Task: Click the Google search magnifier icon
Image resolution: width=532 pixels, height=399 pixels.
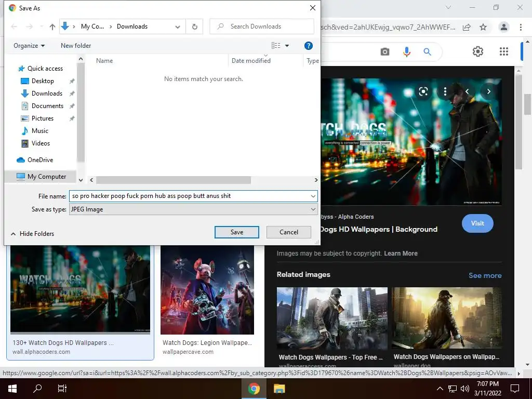Action: (x=427, y=52)
